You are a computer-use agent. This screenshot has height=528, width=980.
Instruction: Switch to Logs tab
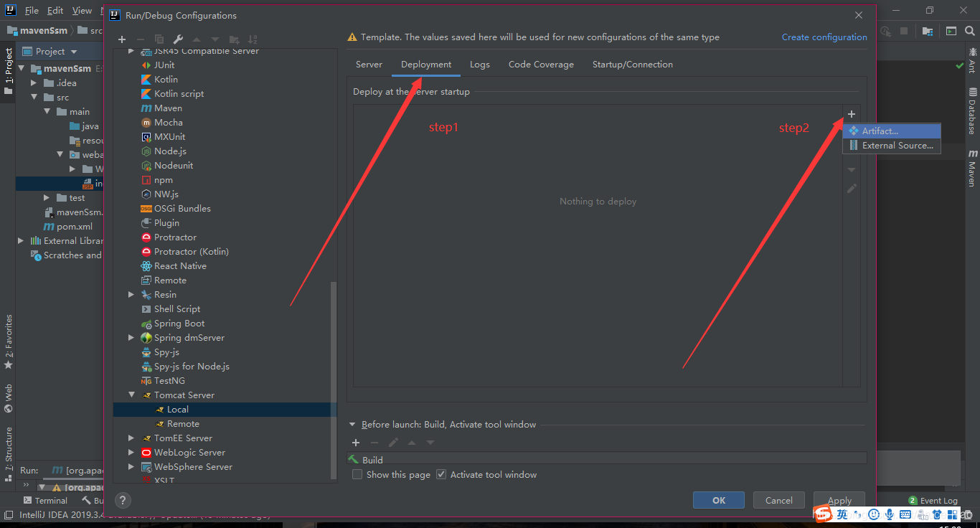[x=480, y=65]
